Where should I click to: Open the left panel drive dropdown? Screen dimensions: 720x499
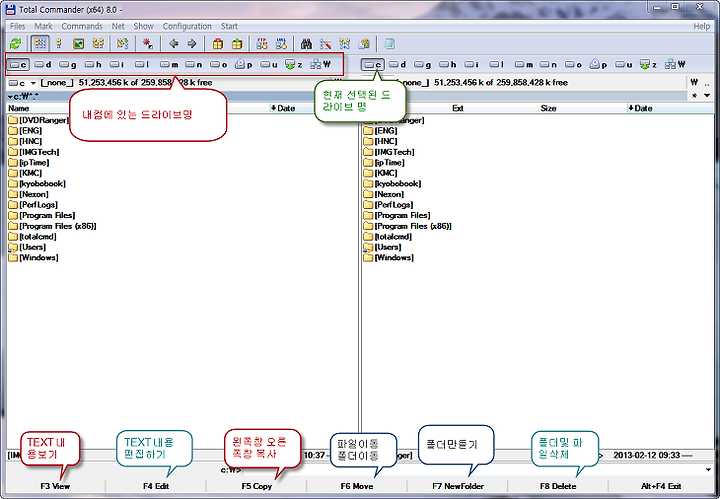[x=22, y=83]
